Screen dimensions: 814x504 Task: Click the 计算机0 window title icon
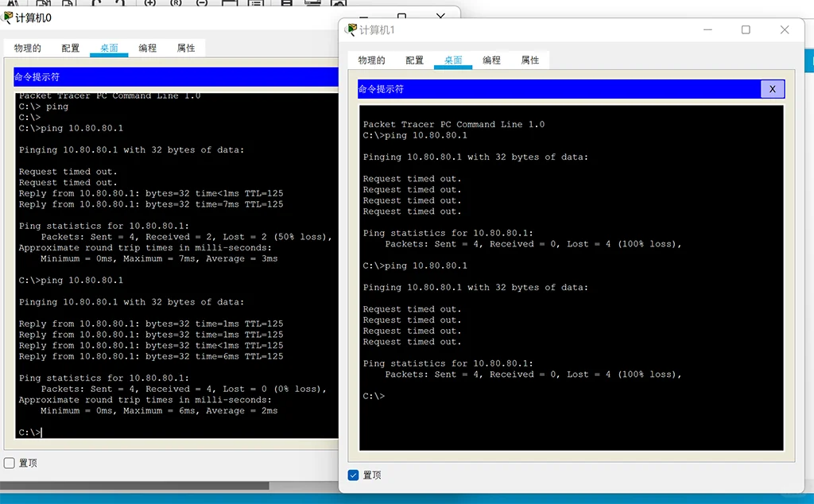click(x=8, y=17)
